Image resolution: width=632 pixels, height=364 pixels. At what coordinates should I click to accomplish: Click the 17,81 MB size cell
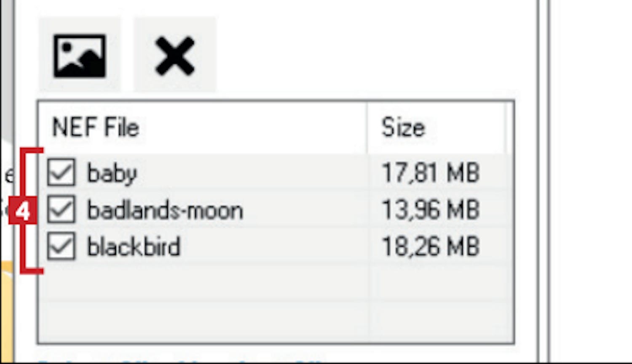point(430,173)
